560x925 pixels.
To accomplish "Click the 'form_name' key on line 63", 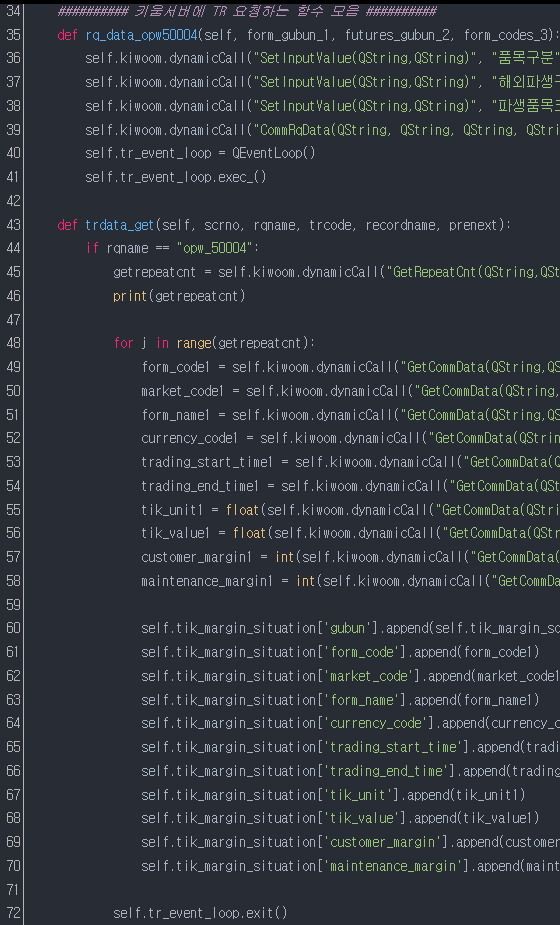I will [x=362, y=700].
